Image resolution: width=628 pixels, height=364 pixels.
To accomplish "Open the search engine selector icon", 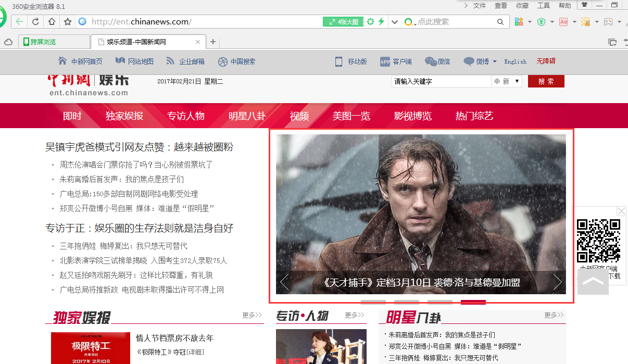I will 409,22.
